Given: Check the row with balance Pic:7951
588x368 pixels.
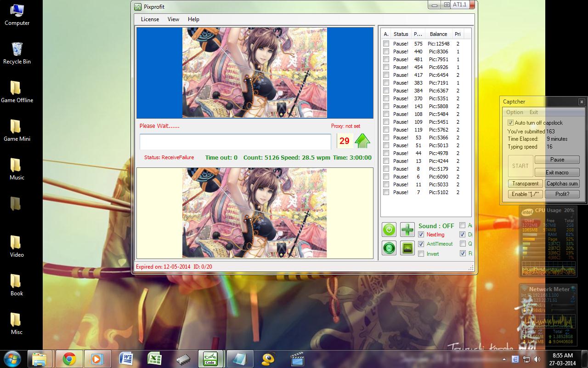Looking at the screenshot, I should (386, 59).
